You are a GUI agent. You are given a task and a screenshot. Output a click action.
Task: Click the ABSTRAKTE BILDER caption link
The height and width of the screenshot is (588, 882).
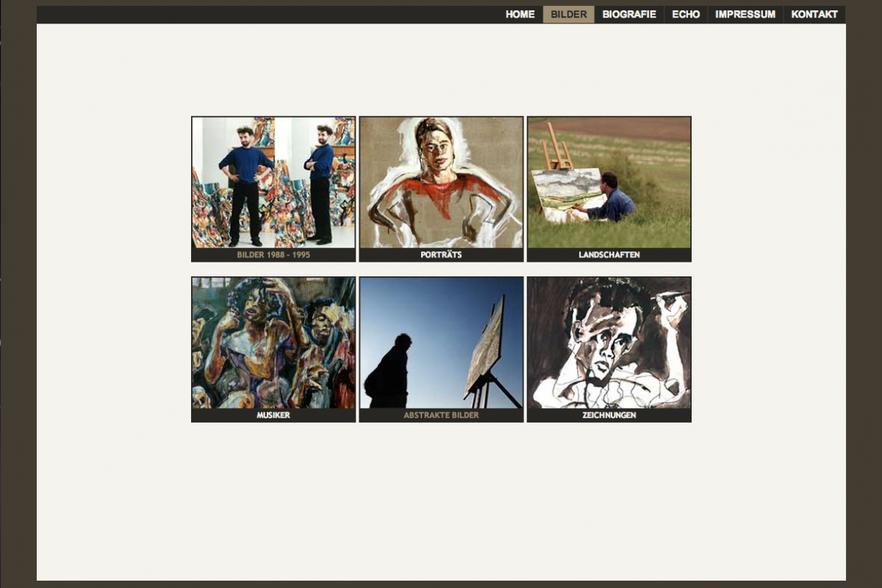(x=441, y=415)
